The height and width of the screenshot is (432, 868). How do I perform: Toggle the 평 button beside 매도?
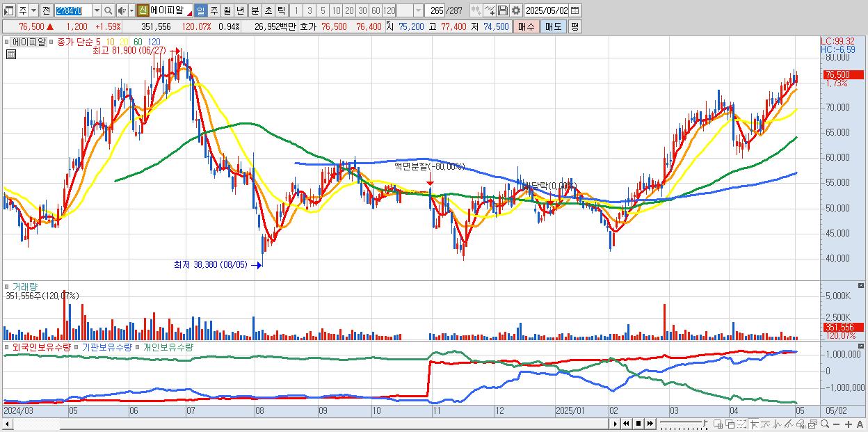574,26
